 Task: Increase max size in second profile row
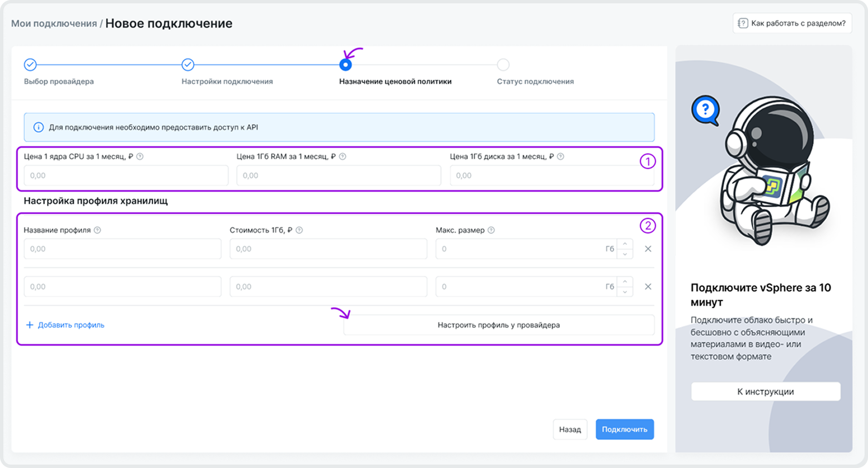click(625, 282)
